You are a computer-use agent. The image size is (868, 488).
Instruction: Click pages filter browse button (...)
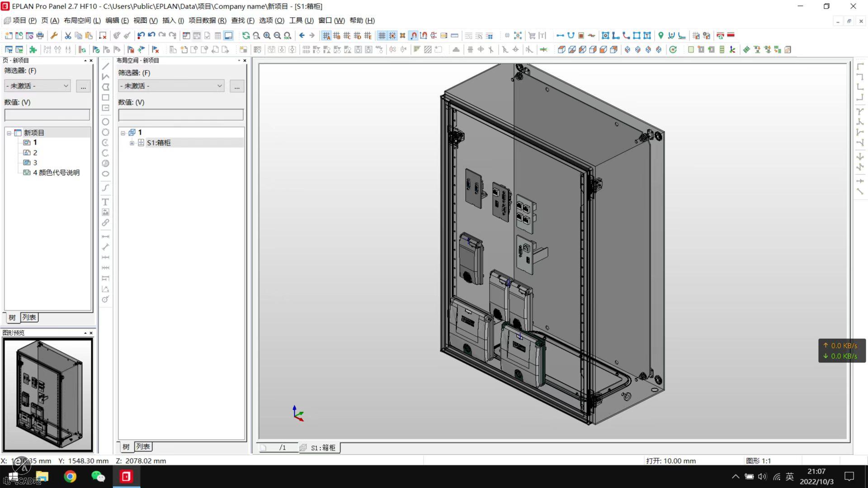tap(83, 86)
